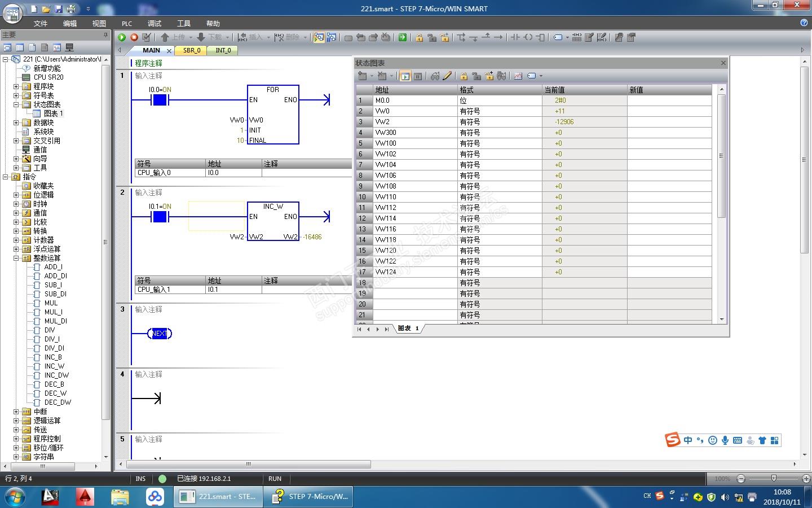Click the insert contact icon in the toolbar
Image resolution: width=812 pixels, height=508 pixels.
[515, 37]
